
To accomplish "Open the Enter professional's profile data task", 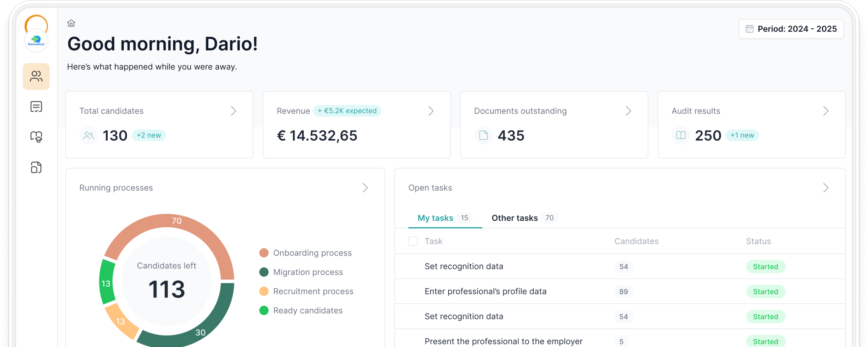I will coord(485,291).
